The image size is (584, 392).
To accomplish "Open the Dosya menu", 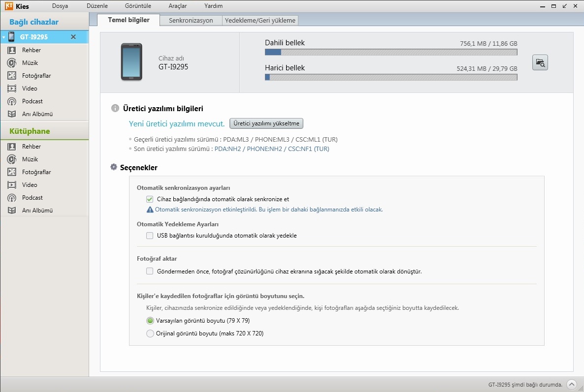I will tap(60, 6).
